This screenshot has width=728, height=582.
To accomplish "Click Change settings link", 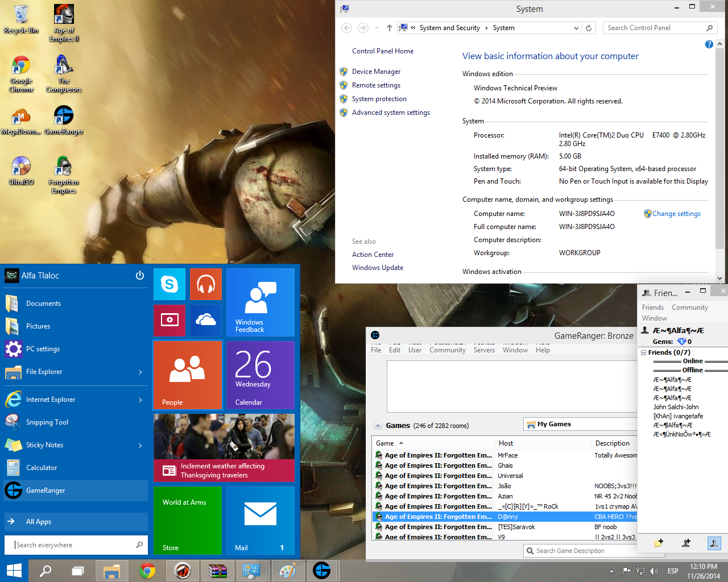I will [x=676, y=214].
